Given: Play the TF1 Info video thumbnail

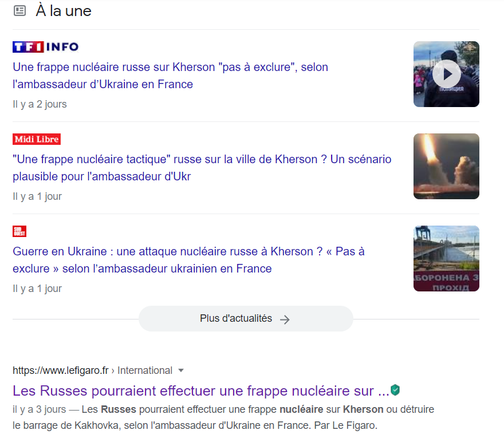Looking at the screenshot, I should 447,74.
